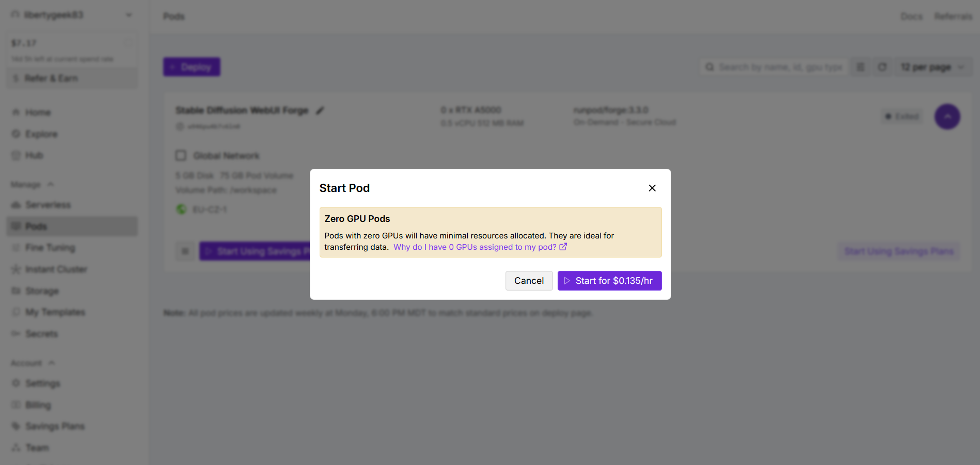Open Savings Plans in the sidebar

coord(55,426)
